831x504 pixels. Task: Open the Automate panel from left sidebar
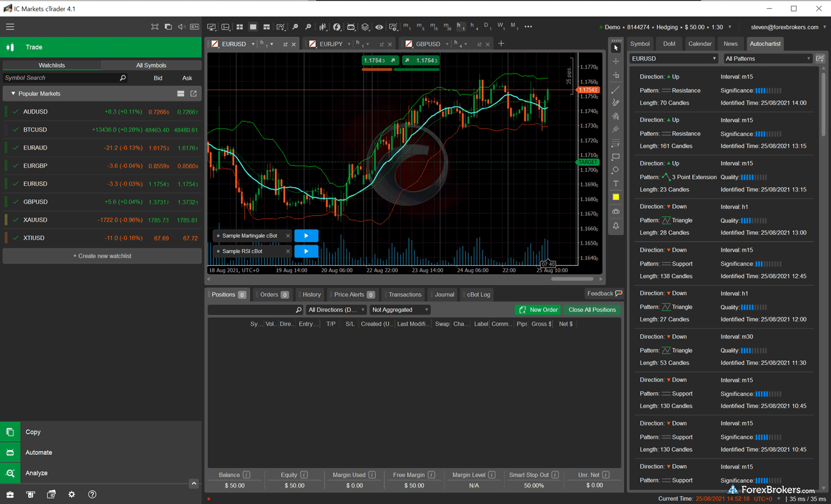coord(38,452)
